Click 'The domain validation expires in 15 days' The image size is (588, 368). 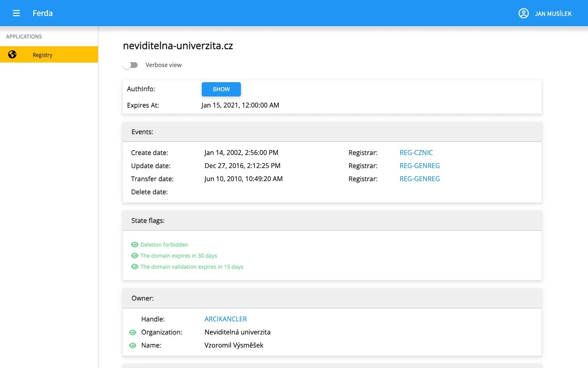pyautogui.click(x=192, y=267)
